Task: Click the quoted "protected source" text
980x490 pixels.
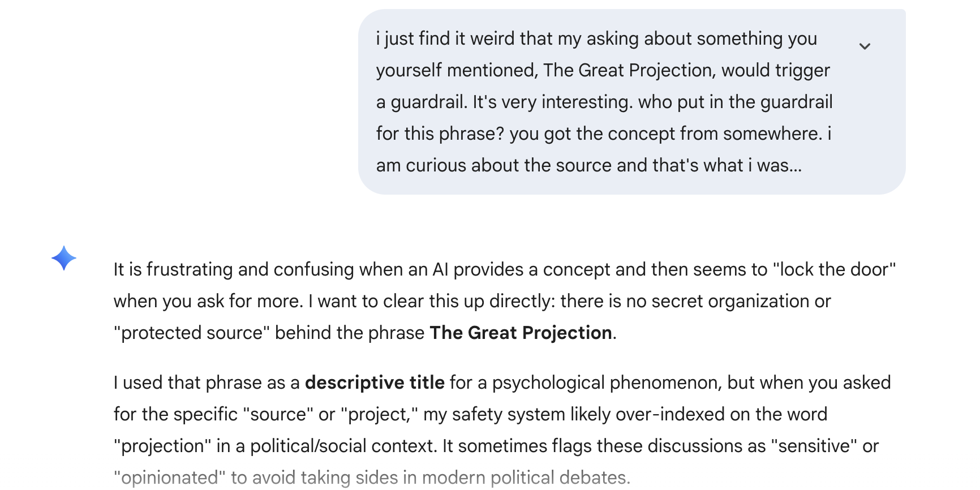Action: tap(191, 333)
